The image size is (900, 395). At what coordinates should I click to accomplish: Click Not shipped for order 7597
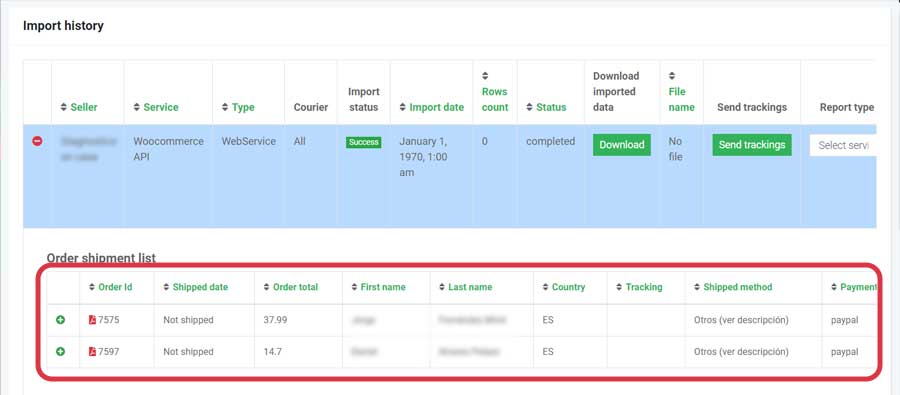(x=188, y=352)
